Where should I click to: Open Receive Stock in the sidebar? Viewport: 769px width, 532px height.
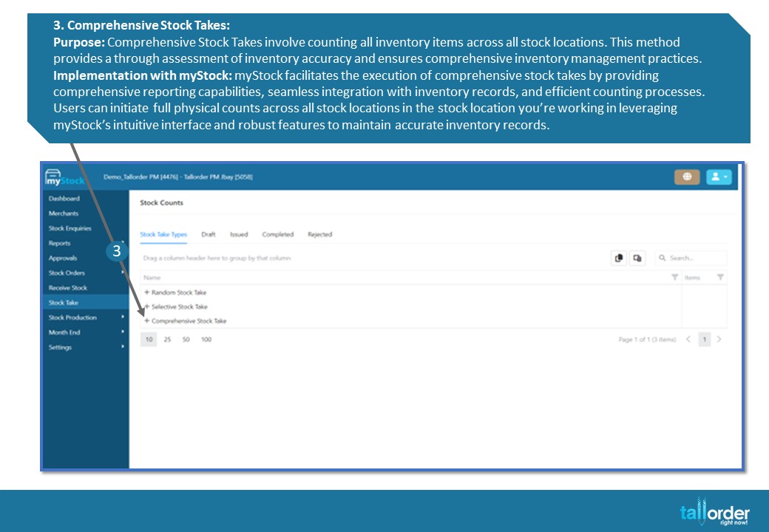coord(68,287)
